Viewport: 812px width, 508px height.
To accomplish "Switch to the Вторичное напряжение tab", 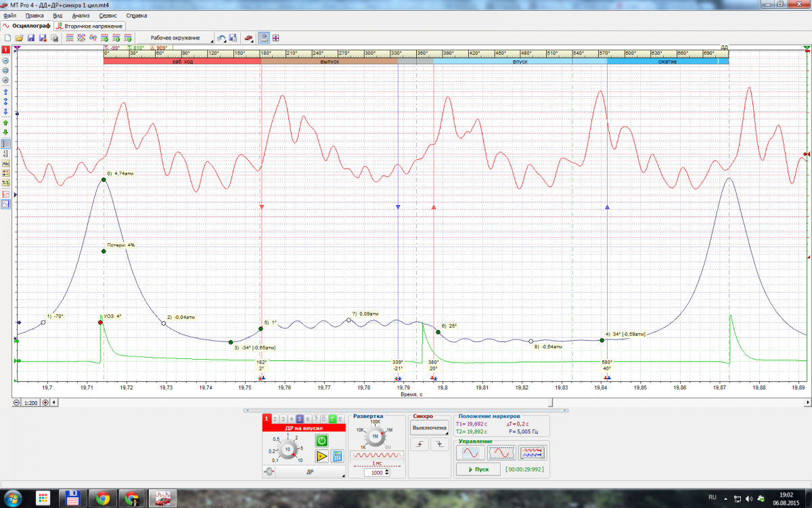I will point(89,26).
